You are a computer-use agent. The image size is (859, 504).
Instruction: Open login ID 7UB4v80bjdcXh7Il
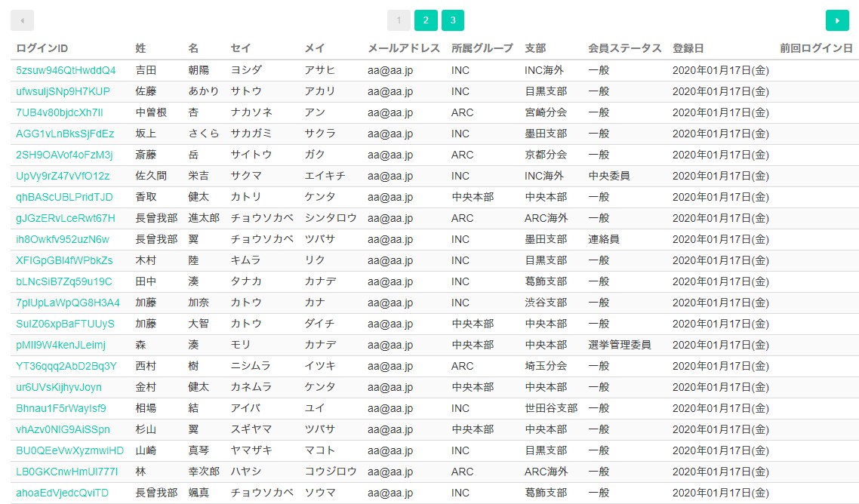(59, 113)
